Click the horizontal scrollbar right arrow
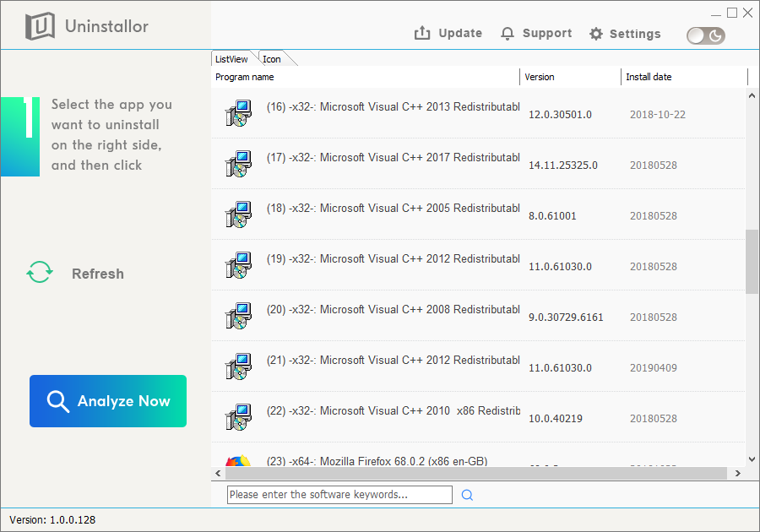The image size is (760, 532). pos(738,474)
